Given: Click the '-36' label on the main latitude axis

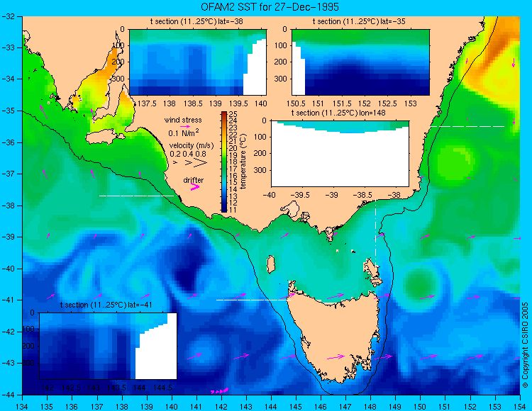Looking at the screenshot, I should tap(9, 142).
